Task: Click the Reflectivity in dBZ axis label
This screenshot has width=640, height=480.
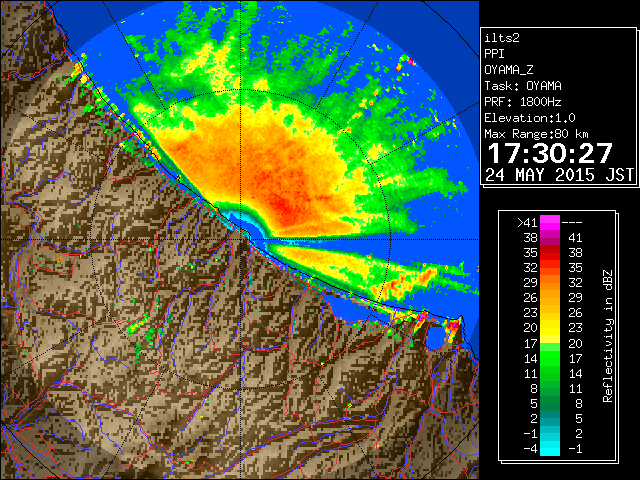Action: point(608,336)
